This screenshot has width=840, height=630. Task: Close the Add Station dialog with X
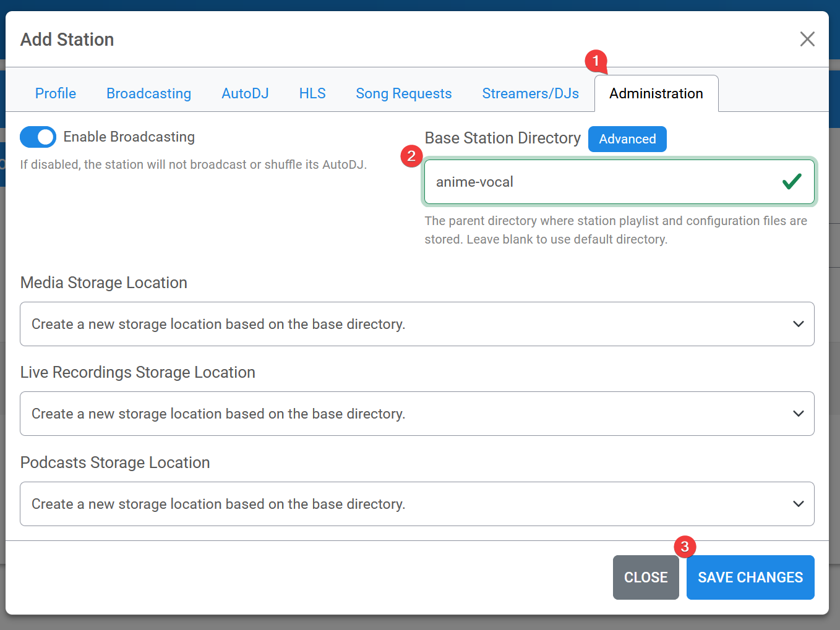tap(807, 39)
